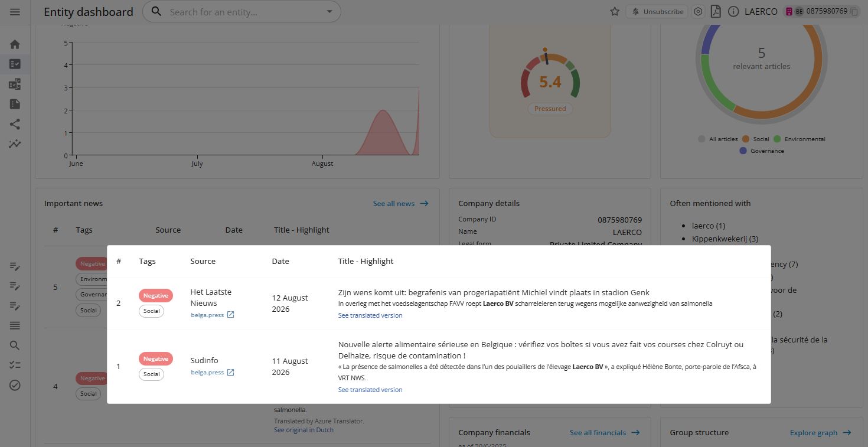868x447 pixels.
Task: Open the document page sidebar icon
Action: click(x=15, y=104)
